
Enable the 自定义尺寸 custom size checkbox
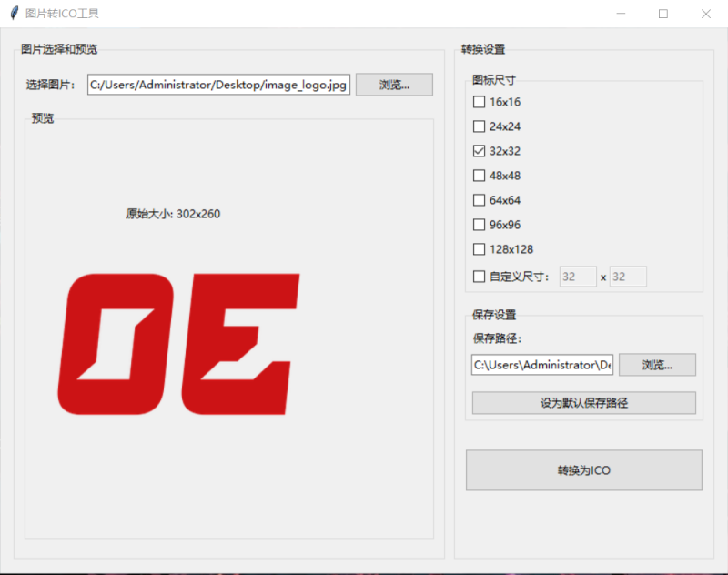click(479, 274)
